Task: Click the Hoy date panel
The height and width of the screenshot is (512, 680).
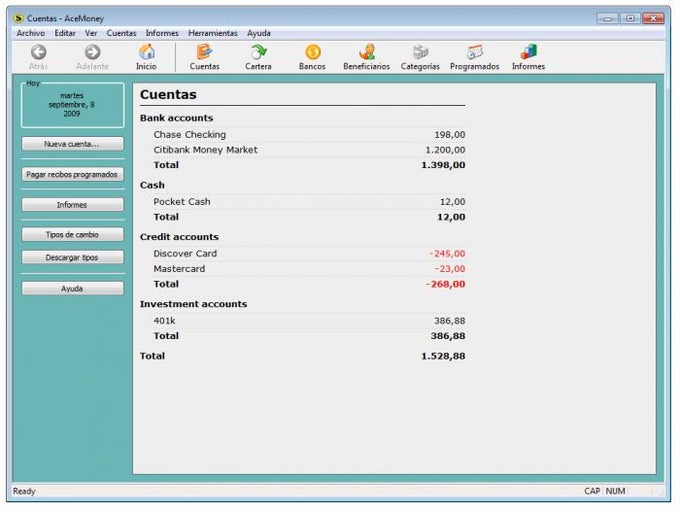Action: [72, 105]
